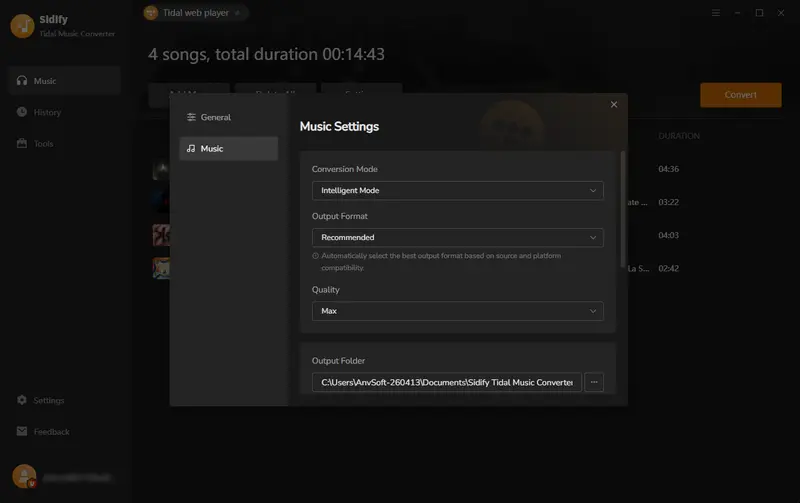Click the songs total duration heading
Image resolution: width=800 pixels, height=503 pixels.
point(266,54)
